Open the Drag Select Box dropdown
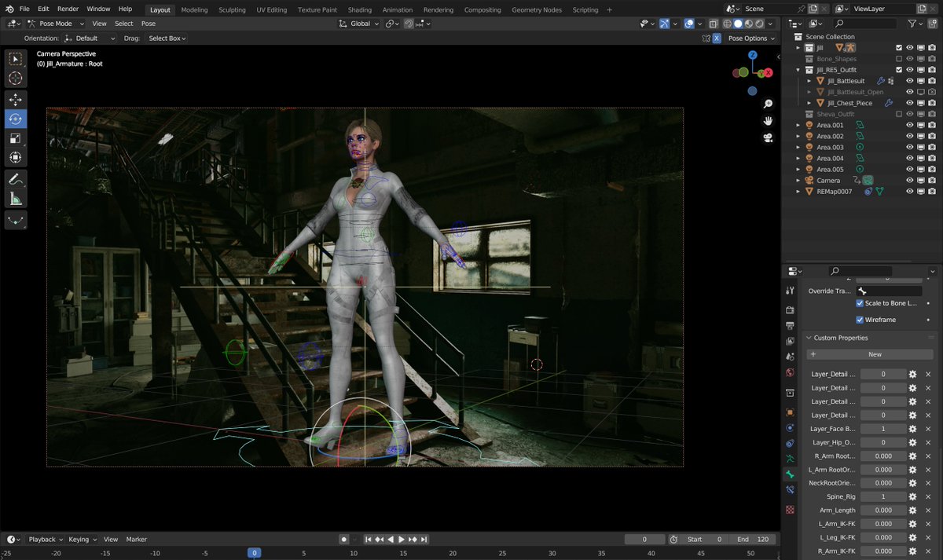 click(168, 38)
